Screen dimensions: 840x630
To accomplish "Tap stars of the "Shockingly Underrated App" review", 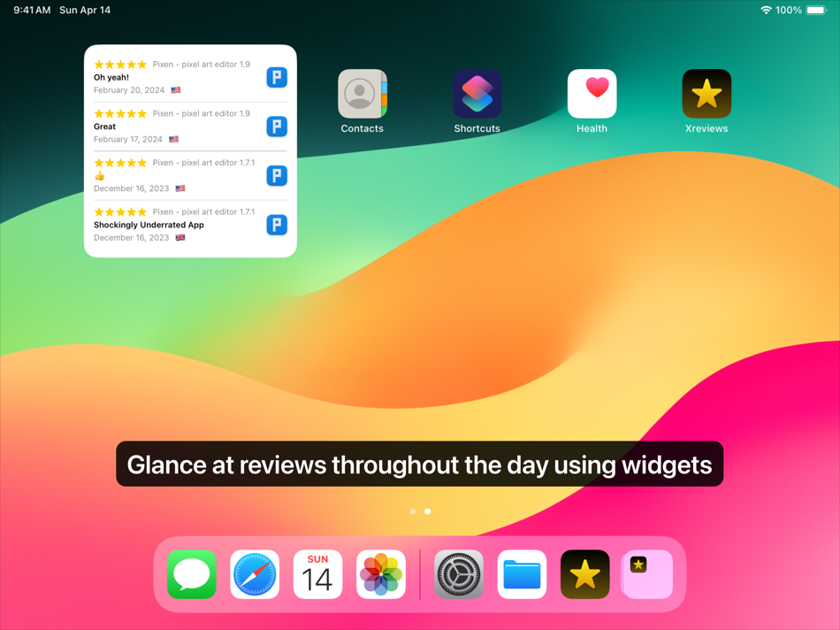I will click(x=120, y=211).
